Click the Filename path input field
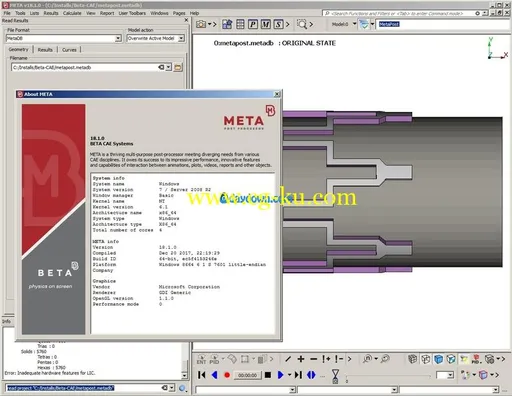Screen dimensions: 512x396 [x=84, y=67]
